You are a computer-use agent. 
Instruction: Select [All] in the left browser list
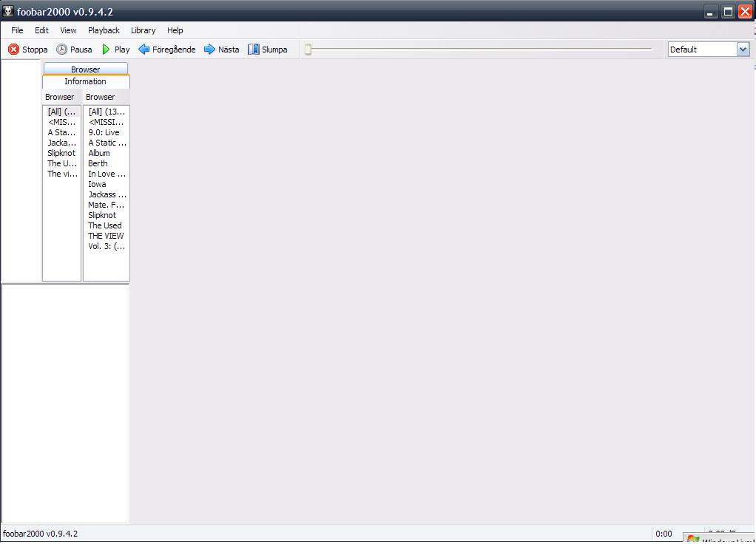point(61,112)
